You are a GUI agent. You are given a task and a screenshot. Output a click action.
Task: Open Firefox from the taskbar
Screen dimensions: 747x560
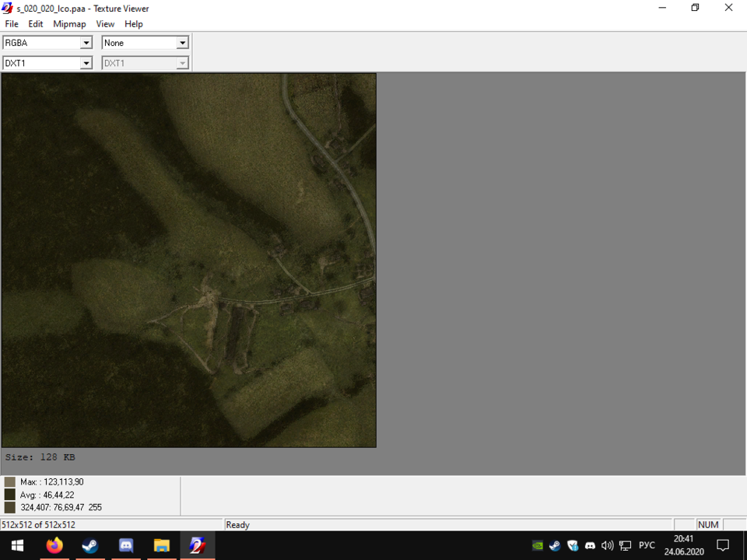tap(54, 545)
